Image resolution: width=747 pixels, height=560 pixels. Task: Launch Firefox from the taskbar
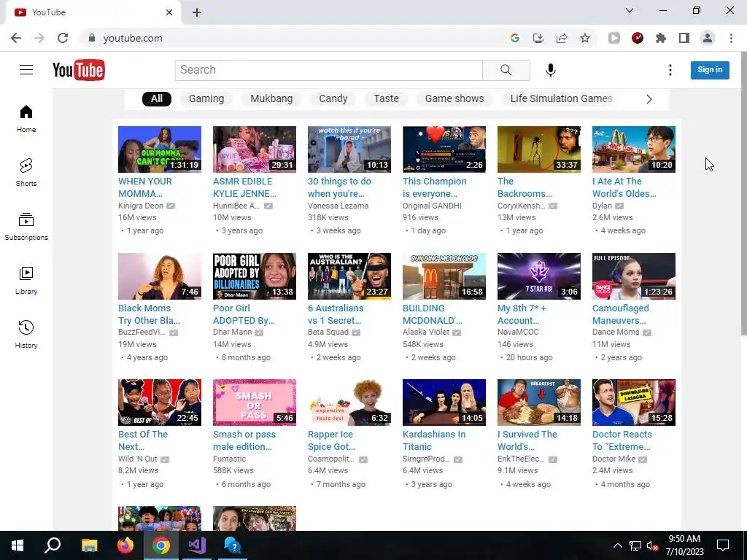(125, 545)
